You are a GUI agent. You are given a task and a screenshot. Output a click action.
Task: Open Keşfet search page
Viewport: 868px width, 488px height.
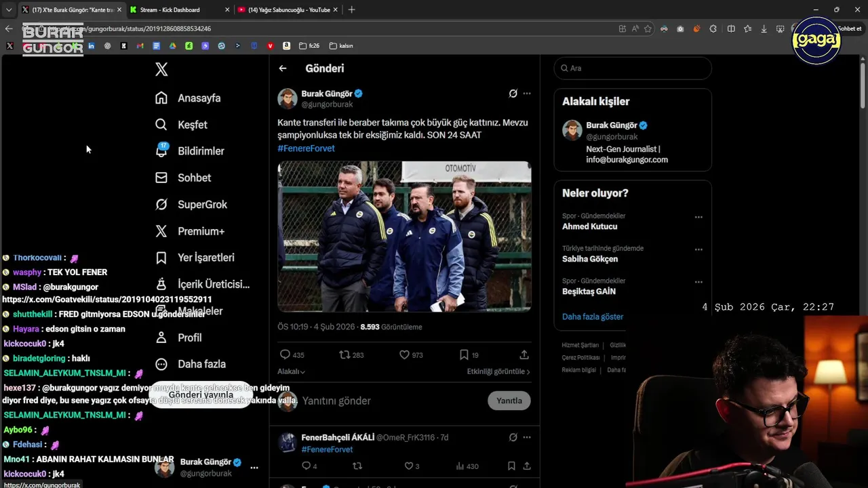(181, 125)
